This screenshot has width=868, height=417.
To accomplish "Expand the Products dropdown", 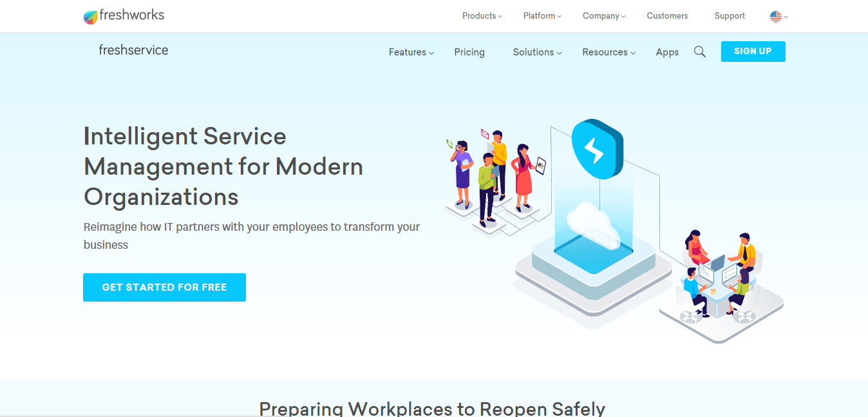I will tap(479, 15).
